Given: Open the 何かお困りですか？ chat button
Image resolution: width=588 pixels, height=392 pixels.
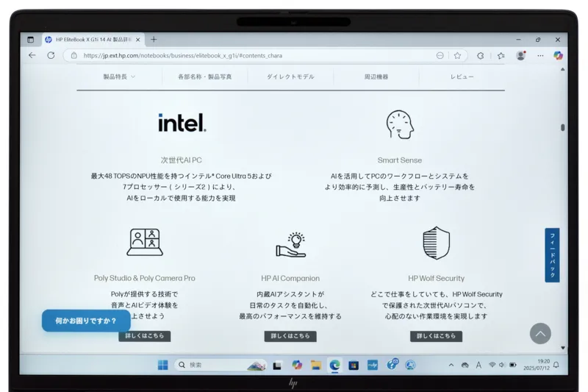Looking at the screenshot, I should 86,321.
